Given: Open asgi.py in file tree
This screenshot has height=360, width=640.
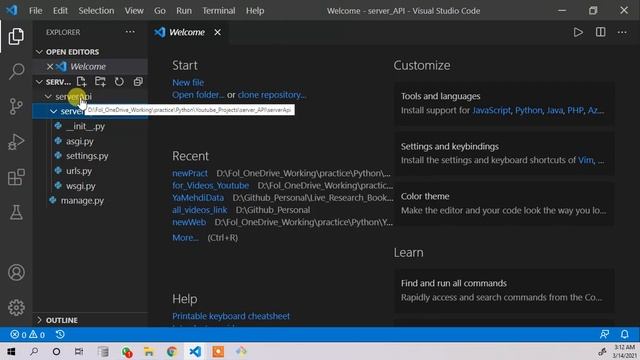Looking at the screenshot, I should [x=80, y=141].
